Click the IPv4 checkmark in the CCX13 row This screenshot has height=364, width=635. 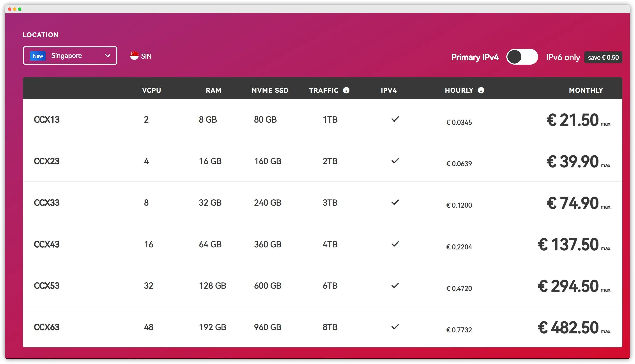coord(395,119)
